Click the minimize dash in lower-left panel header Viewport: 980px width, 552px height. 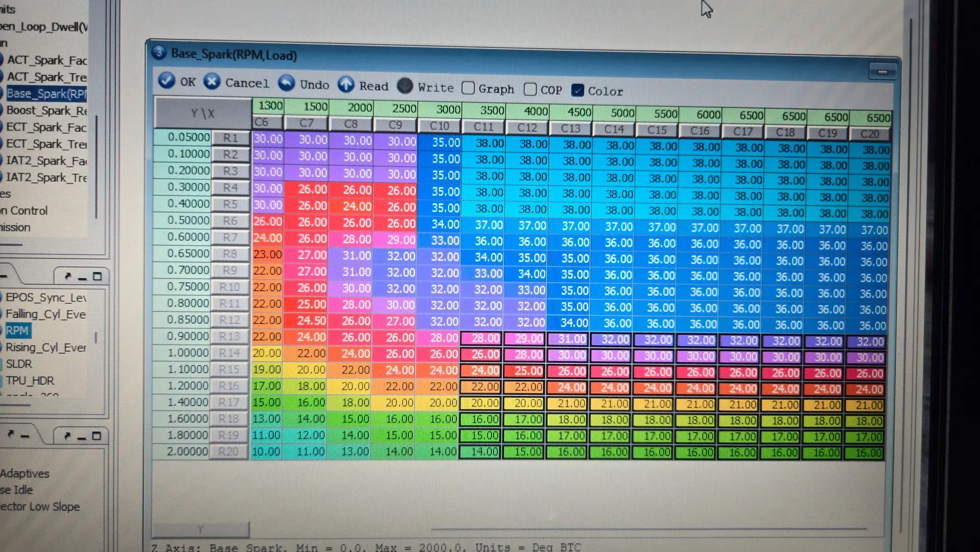pyautogui.click(x=82, y=437)
